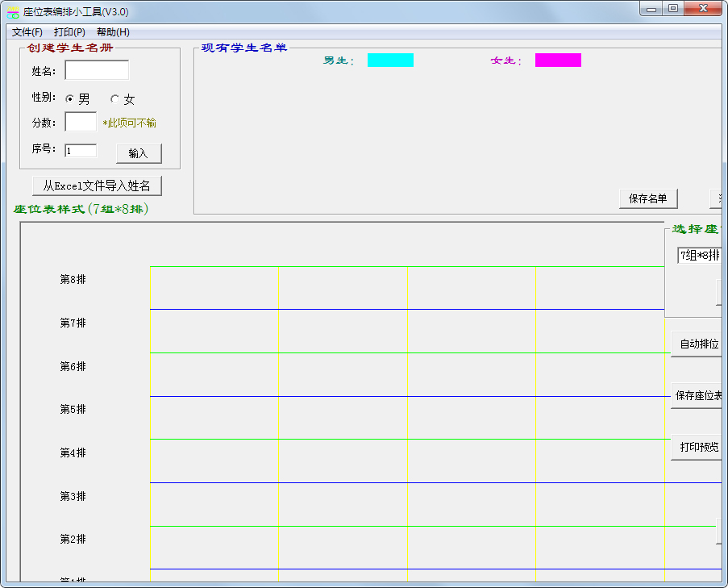Screen dimensions: 728x588
Task: Select the 女 gender radio button
Action: pyautogui.click(x=114, y=99)
